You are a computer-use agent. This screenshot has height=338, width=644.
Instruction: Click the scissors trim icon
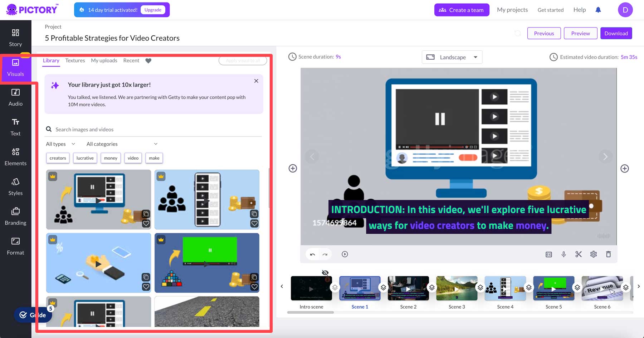click(x=579, y=254)
